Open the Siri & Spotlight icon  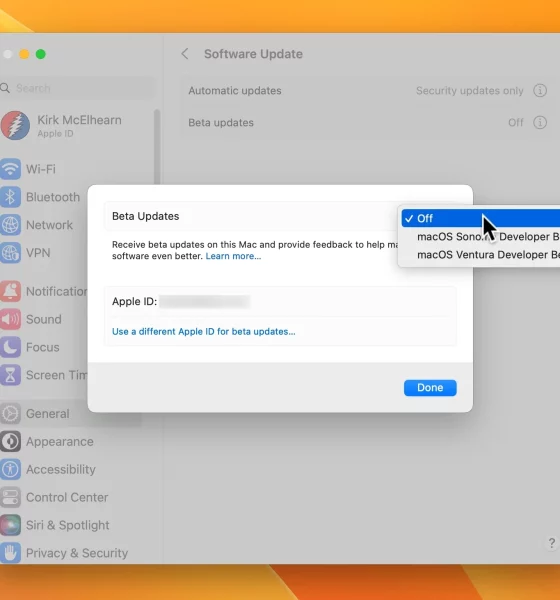click(10, 525)
